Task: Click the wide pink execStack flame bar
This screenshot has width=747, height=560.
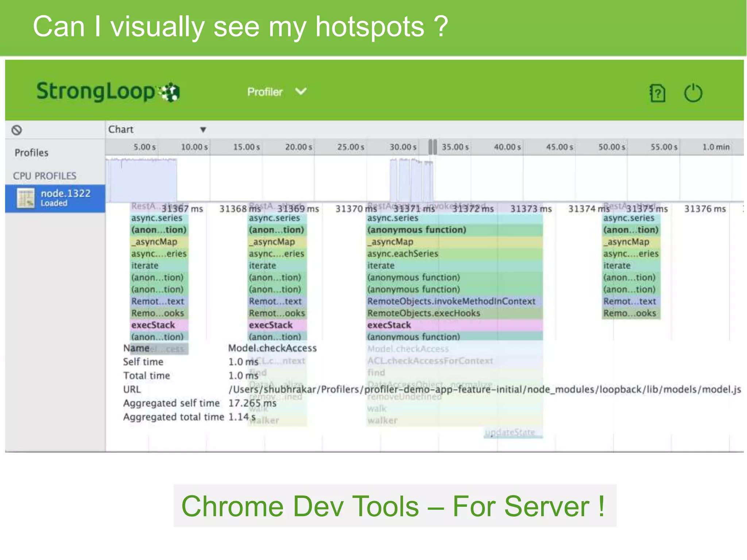Action: 454,325
